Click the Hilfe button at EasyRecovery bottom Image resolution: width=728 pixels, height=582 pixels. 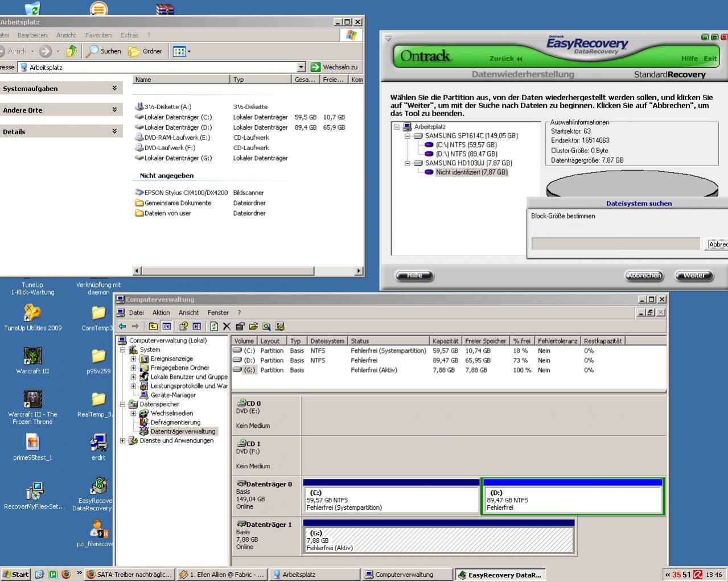click(x=414, y=275)
